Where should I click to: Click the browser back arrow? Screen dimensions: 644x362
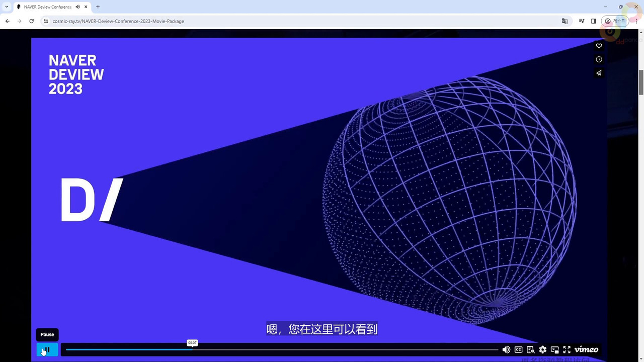pyautogui.click(x=7, y=21)
